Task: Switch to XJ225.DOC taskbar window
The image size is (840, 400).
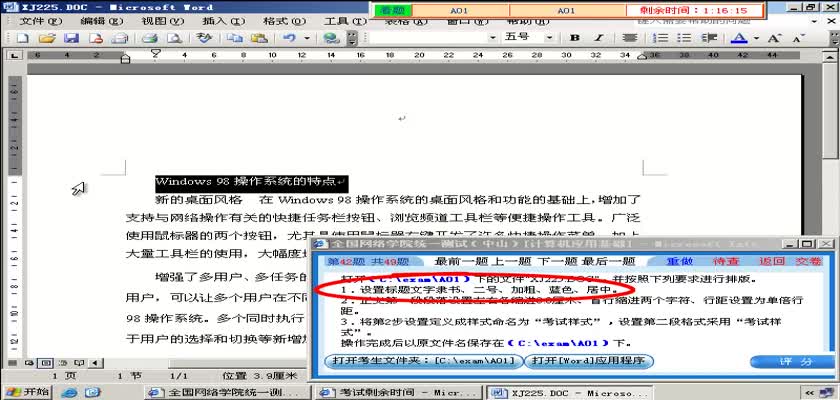Action: pyautogui.click(x=571, y=393)
